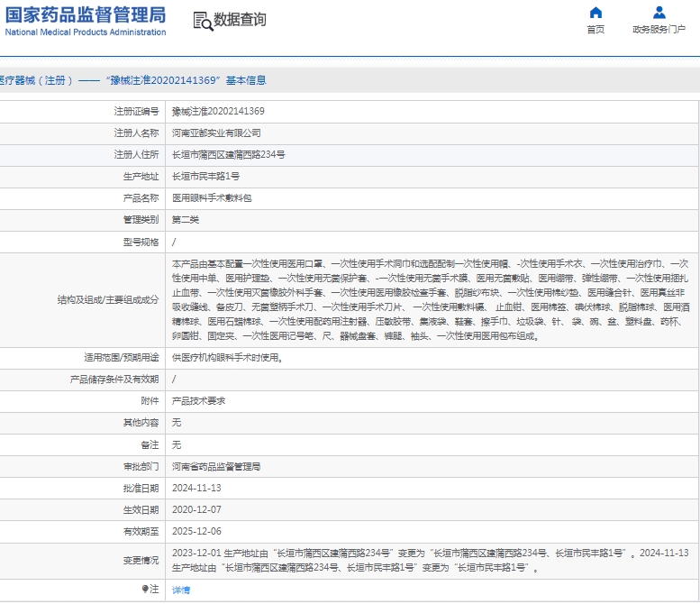Click the address 长垣市蒲西区建蒲西路234号 in 注册人住所 row
Screen dimensions: 700x604
click(229, 154)
